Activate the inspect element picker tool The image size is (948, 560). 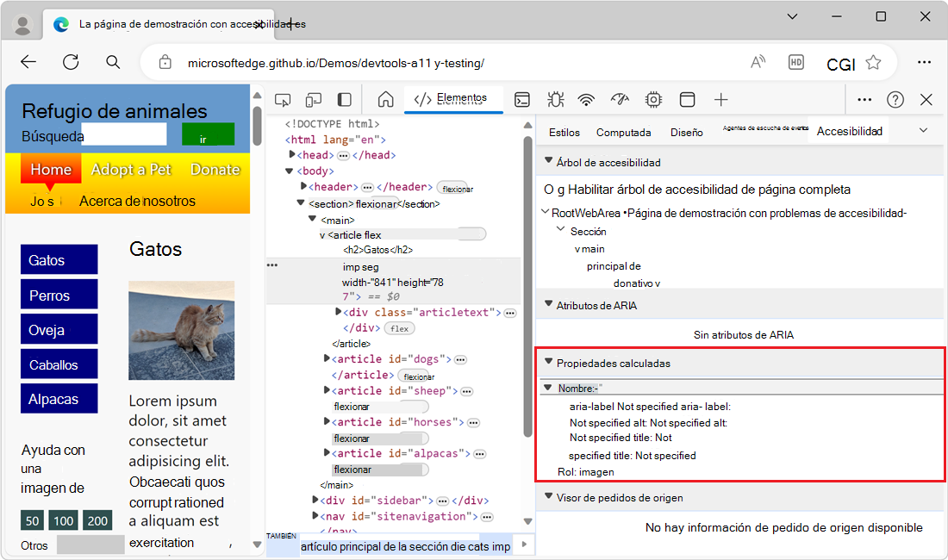tap(283, 99)
